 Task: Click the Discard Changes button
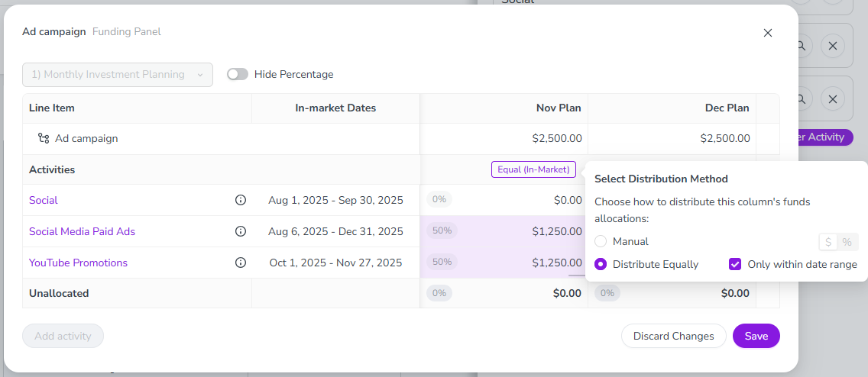[673, 336]
